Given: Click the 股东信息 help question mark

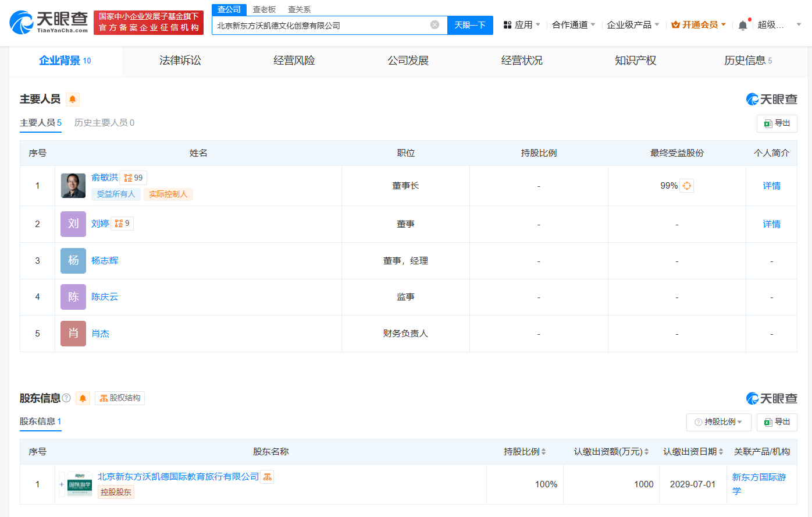Looking at the screenshot, I should click(66, 398).
